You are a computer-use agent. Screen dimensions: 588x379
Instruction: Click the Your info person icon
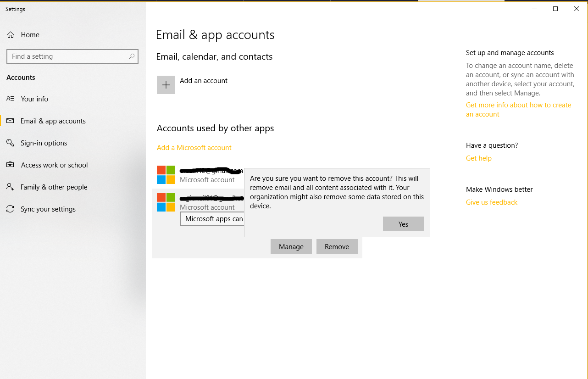(10, 99)
